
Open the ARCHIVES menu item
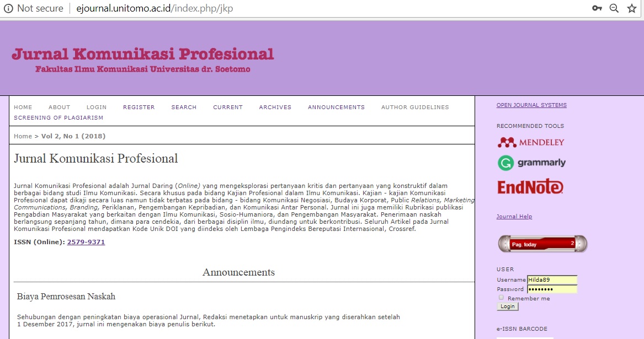[x=275, y=107]
